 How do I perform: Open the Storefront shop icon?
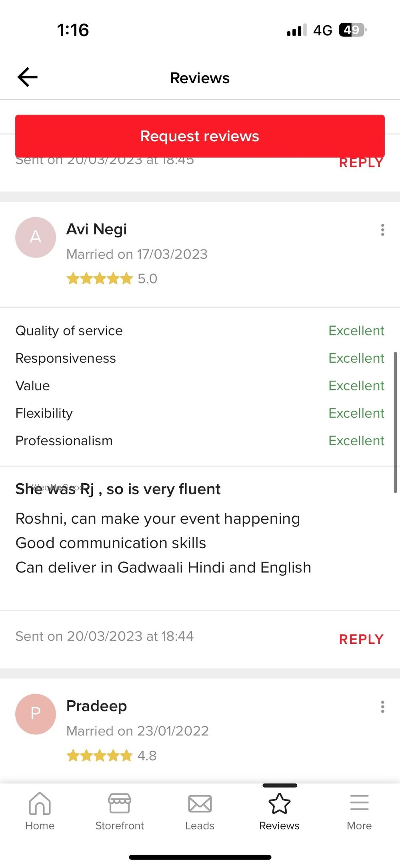click(x=120, y=804)
